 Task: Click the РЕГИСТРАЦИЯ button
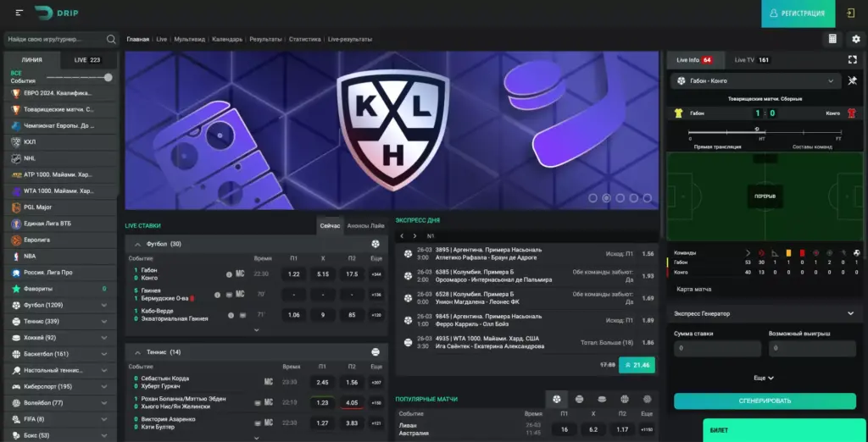[x=798, y=14]
